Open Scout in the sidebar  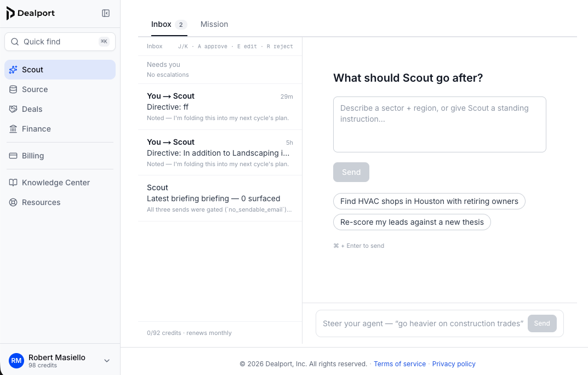click(x=60, y=70)
